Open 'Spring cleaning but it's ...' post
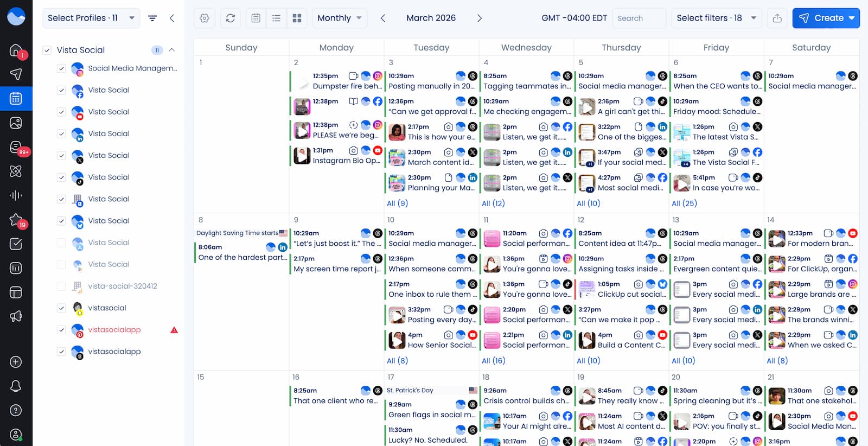Screen dimensions: 868x446 [716, 396]
